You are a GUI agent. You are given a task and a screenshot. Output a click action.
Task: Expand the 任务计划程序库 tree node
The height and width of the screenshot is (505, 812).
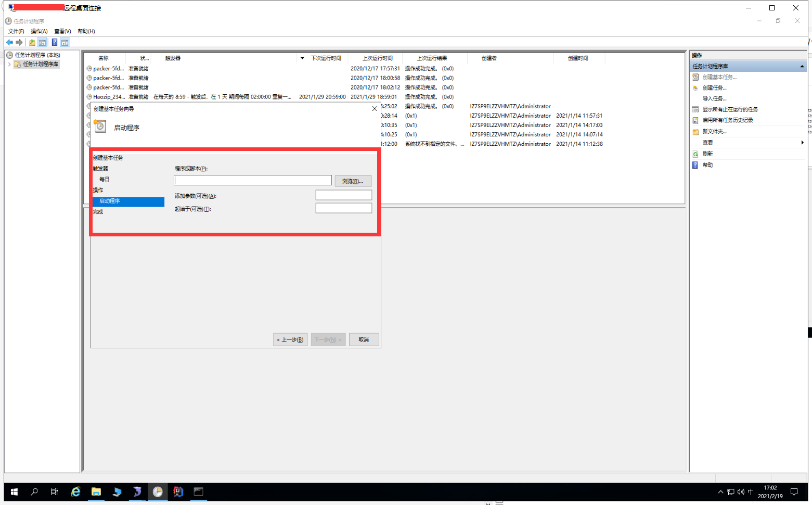pyautogui.click(x=9, y=64)
